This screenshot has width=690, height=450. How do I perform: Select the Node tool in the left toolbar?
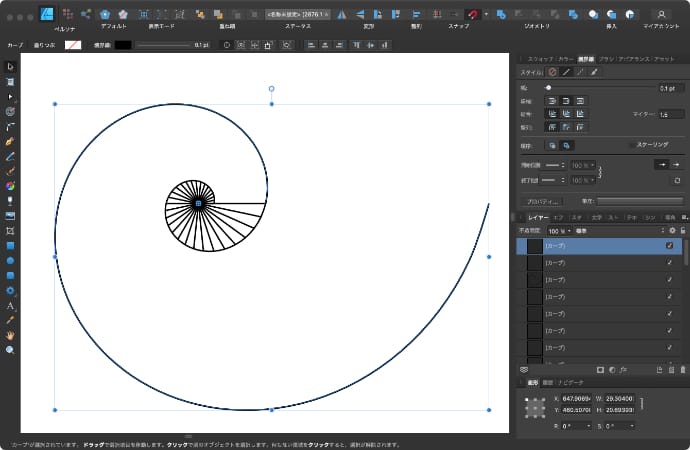10,96
